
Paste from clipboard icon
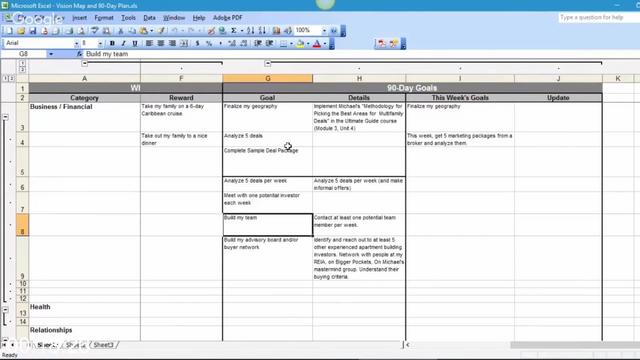[x=143, y=31]
